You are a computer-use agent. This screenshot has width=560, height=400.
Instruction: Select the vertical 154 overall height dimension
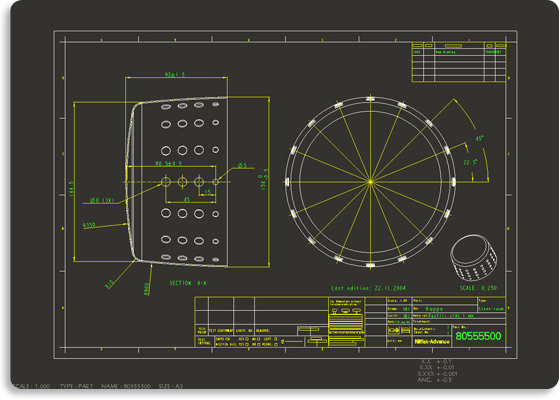pos(264,182)
